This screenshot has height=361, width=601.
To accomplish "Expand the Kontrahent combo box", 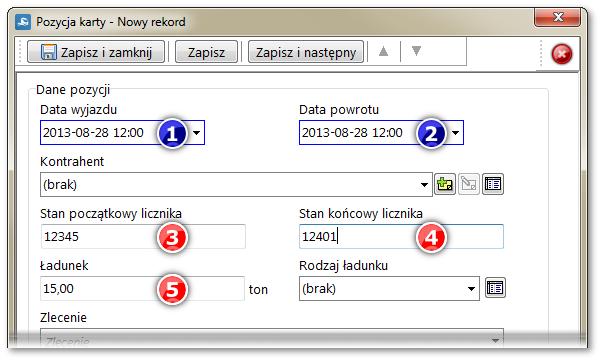I will pos(424,185).
